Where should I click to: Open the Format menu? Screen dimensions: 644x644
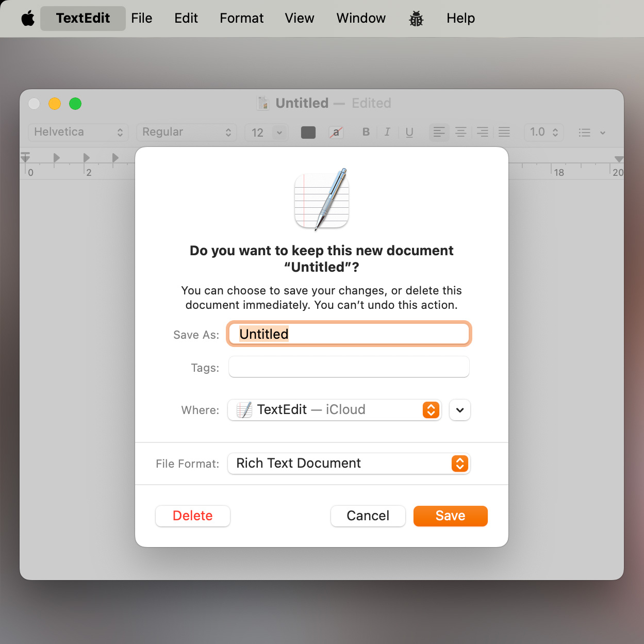[241, 18]
